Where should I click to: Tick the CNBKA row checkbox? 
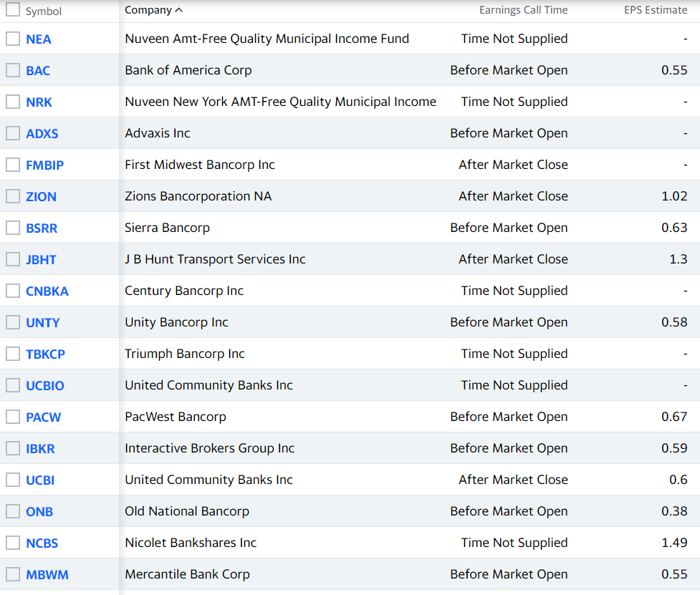point(13,291)
